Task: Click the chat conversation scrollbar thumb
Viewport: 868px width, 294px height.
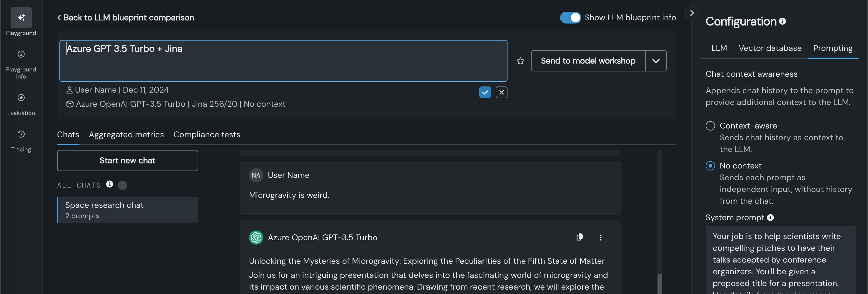Action: pyautogui.click(x=660, y=283)
